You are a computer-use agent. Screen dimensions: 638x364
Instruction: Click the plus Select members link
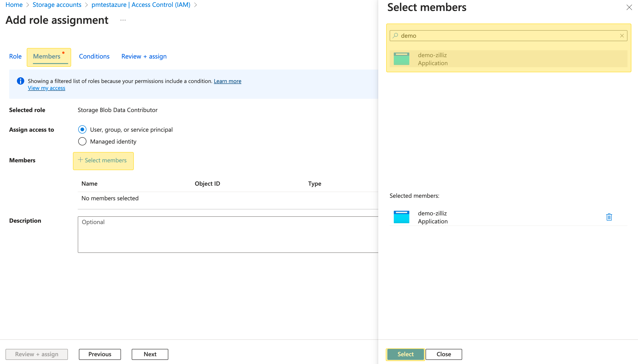[x=103, y=161]
